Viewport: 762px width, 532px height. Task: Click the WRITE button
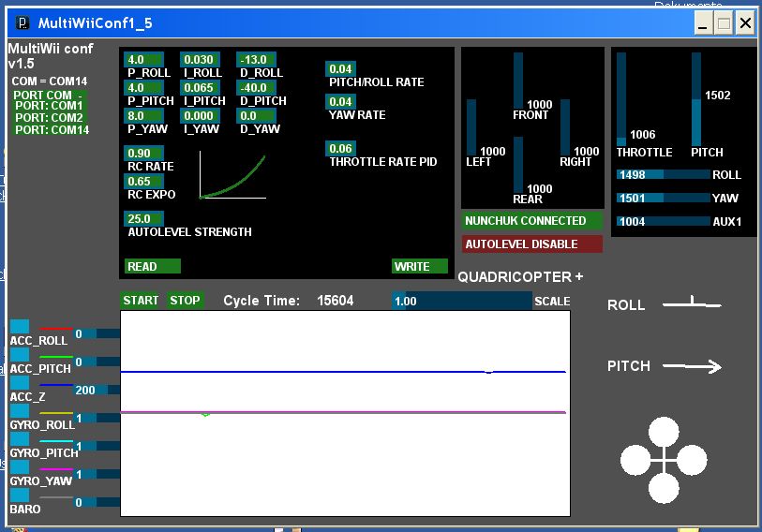(x=419, y=266)
